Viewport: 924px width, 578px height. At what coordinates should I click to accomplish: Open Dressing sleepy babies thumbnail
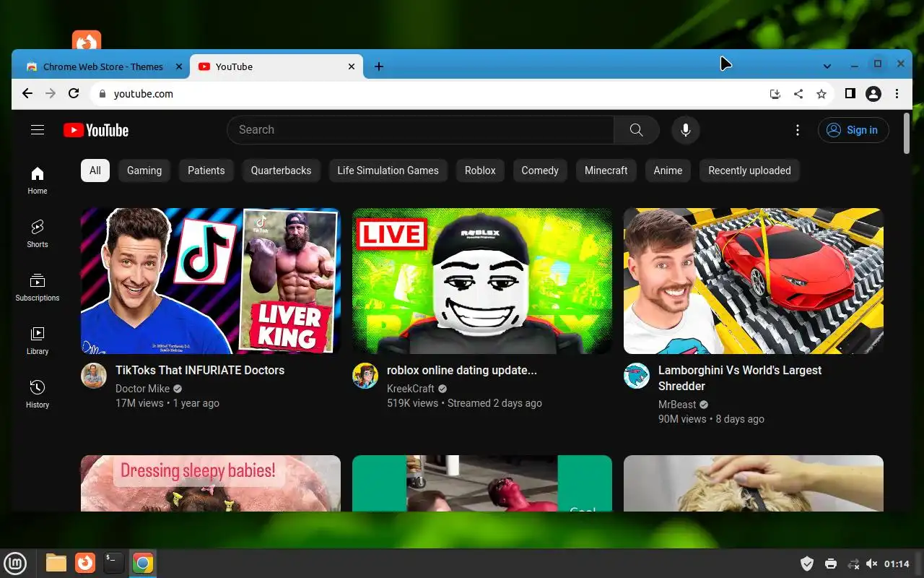[211, 483]
